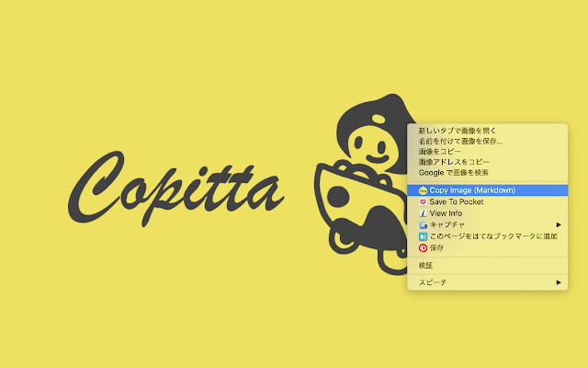Click the Copitta script logo text
This screenshot has height=368, width=588.
tap(175, 189)
